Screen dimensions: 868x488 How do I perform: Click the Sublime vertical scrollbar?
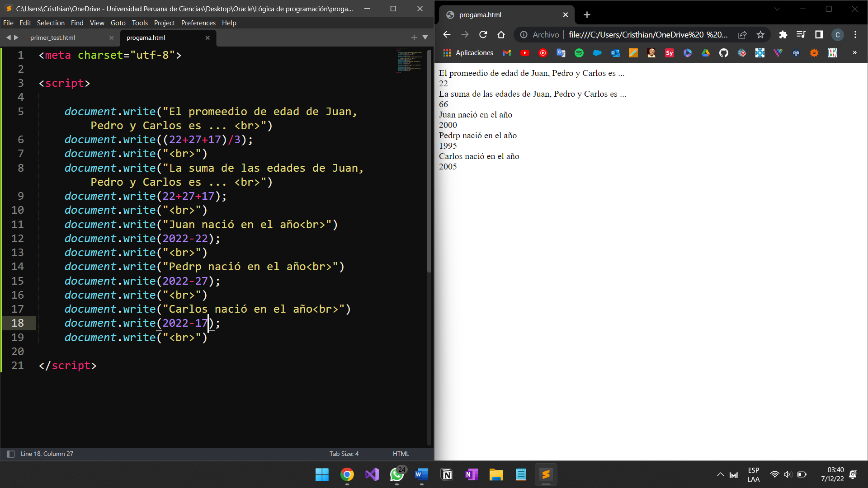[x=429, y=161]
